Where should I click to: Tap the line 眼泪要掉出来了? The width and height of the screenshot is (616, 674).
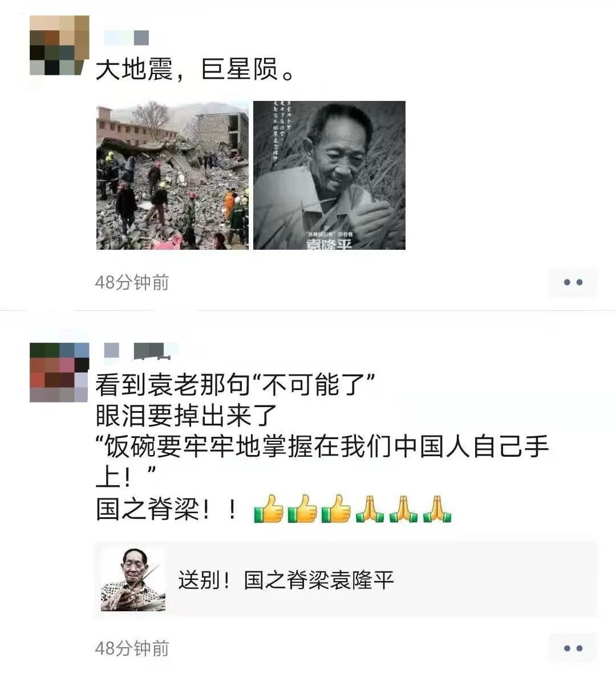coord(186,416)
